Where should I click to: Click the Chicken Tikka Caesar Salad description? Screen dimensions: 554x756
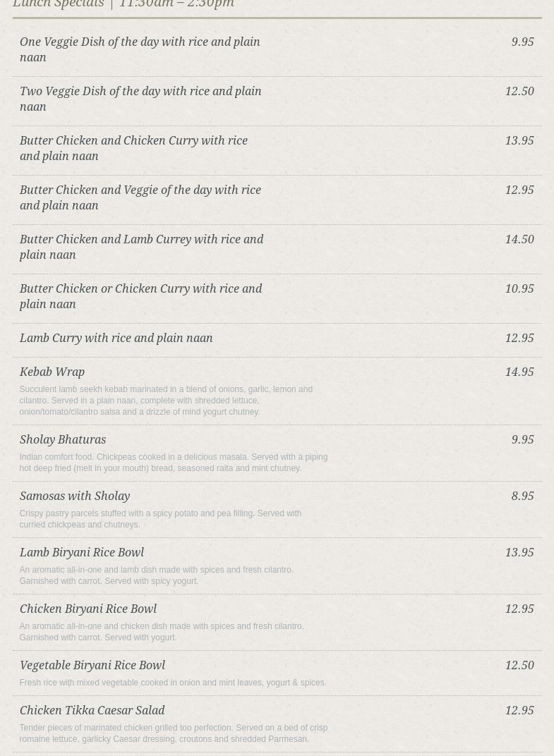click(173, 733)
